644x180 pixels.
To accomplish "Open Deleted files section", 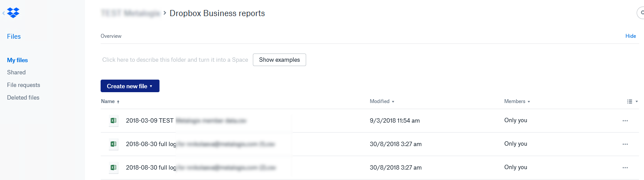I will [23, 98].
